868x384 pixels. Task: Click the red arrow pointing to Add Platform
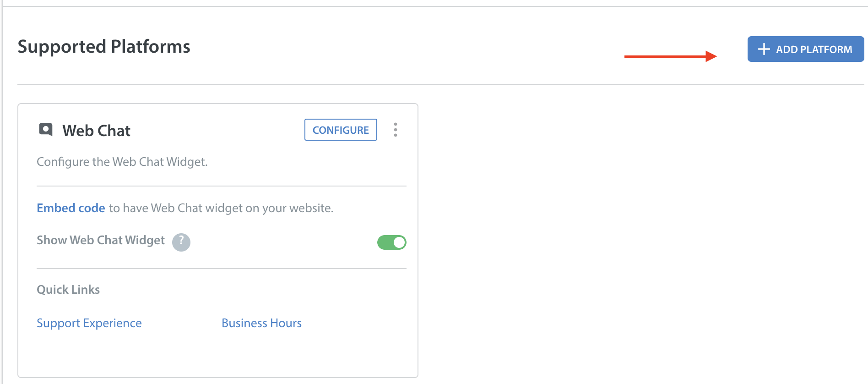671,56
